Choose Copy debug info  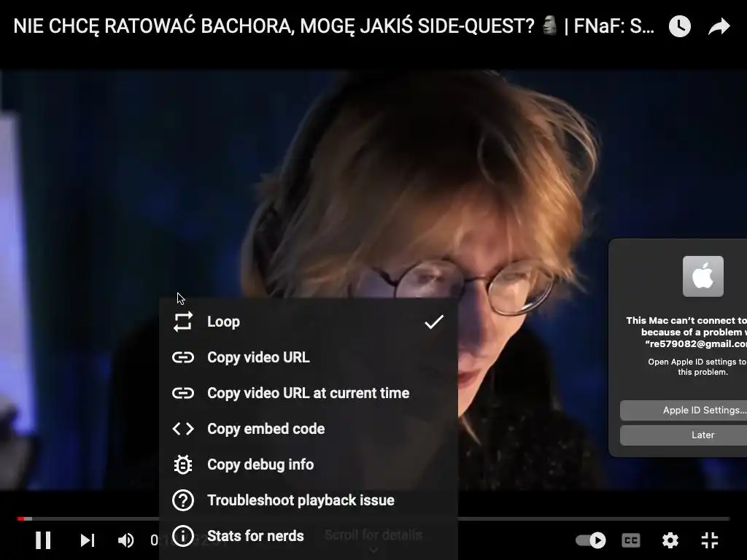309,464
